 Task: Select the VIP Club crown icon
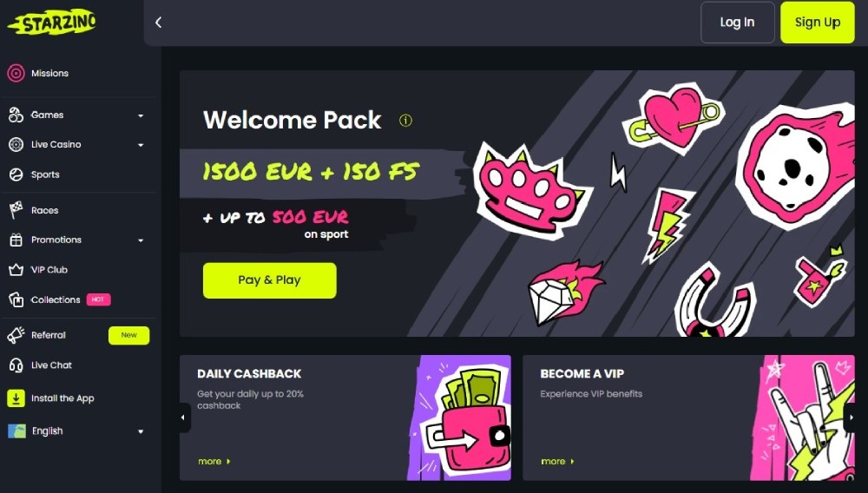coord(16,270)
